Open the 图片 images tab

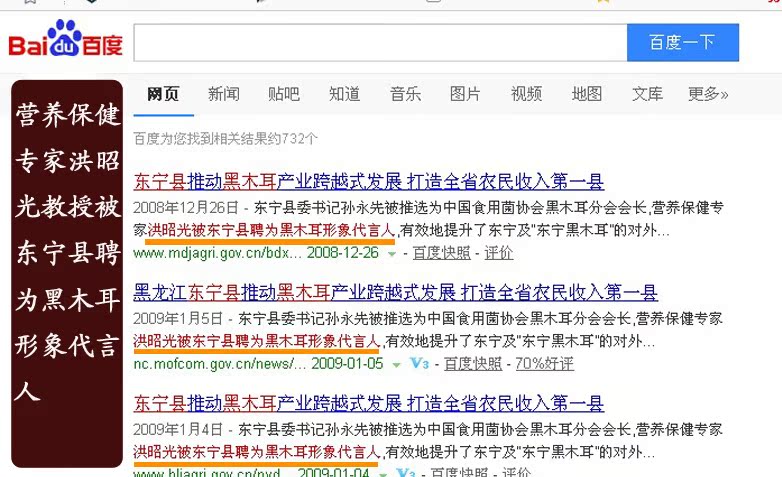click(x=465, y=94)
